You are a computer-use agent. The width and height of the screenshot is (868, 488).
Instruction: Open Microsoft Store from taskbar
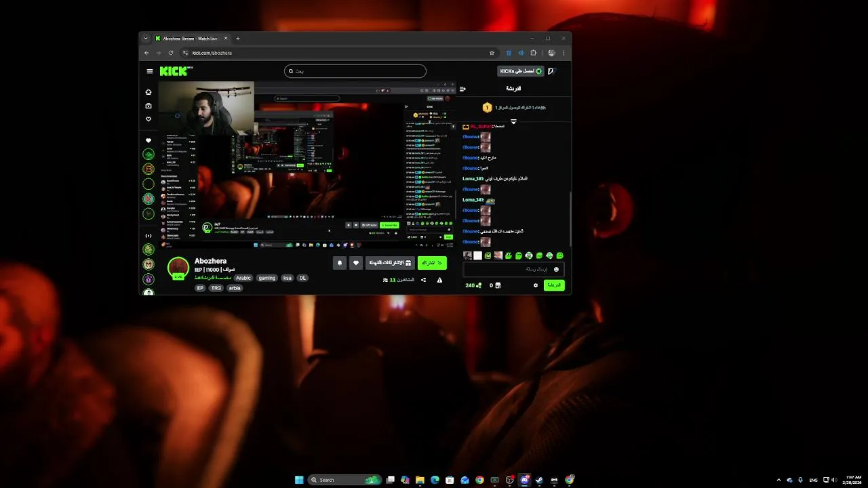450,480
